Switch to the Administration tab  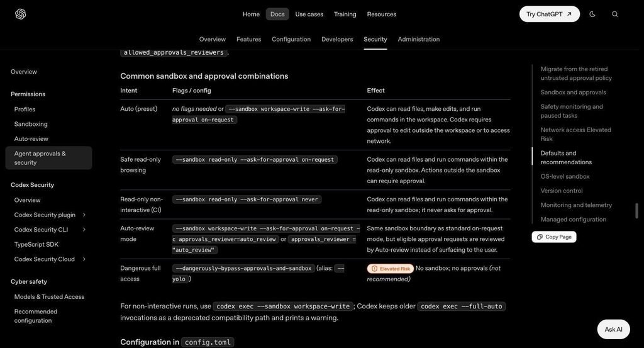418,39
